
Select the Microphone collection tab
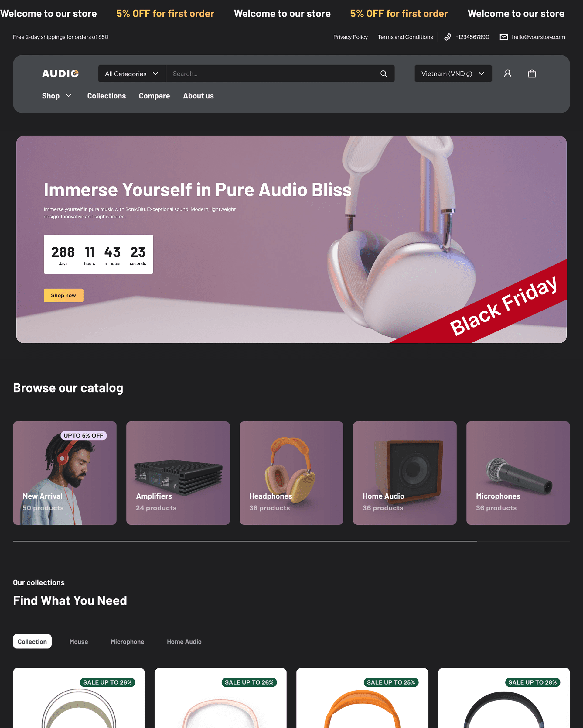127,642
